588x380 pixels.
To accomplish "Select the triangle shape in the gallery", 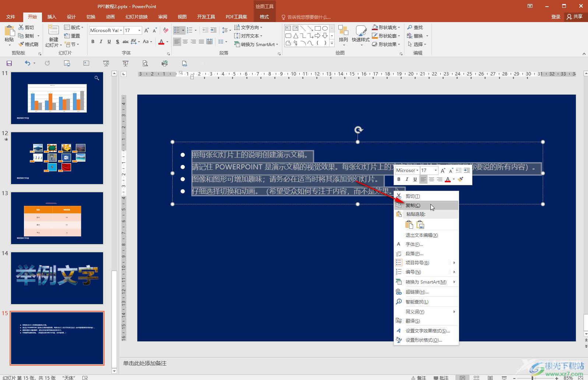I will [x=295, y=36].
